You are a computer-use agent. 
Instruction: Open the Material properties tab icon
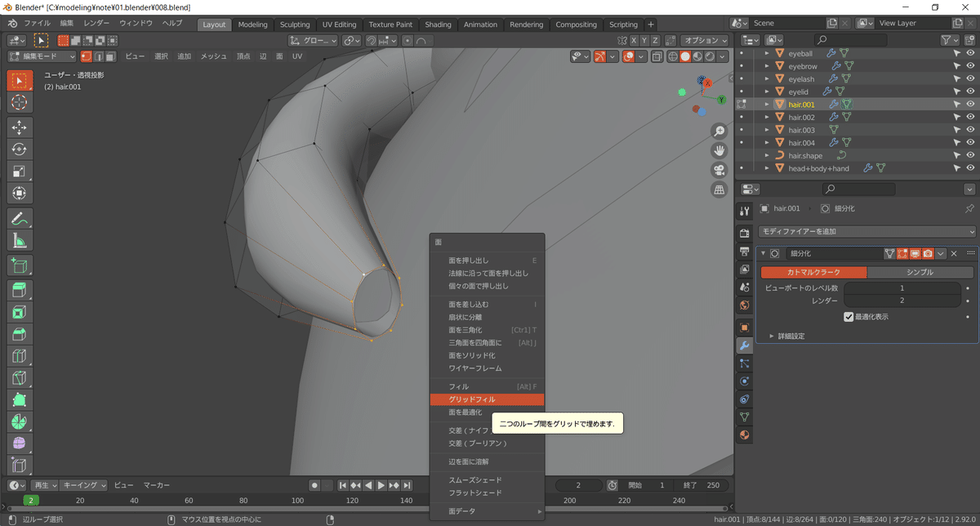coord(744,435)
